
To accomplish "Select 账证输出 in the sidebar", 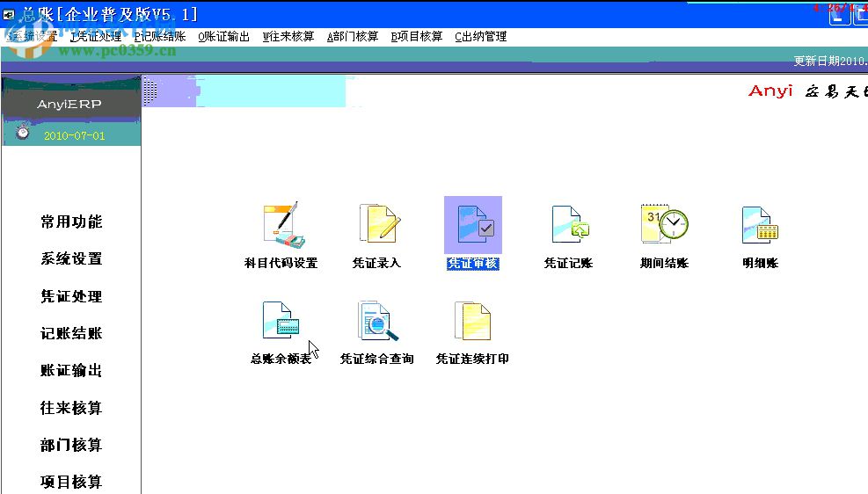I will [71, 371].
